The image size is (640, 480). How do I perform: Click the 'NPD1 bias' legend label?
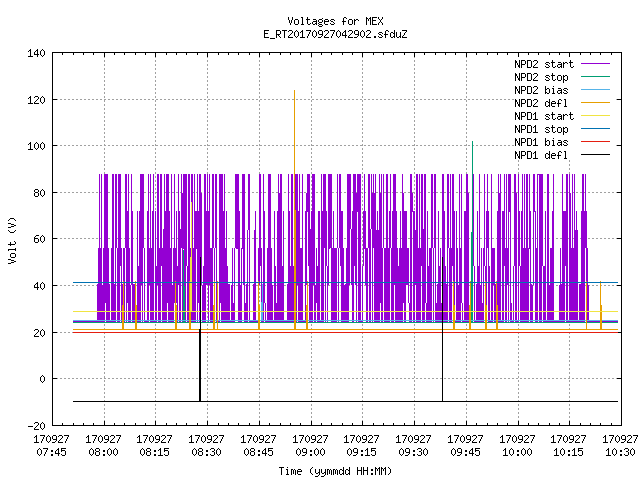pyautogui.click(x=541, y=142)
